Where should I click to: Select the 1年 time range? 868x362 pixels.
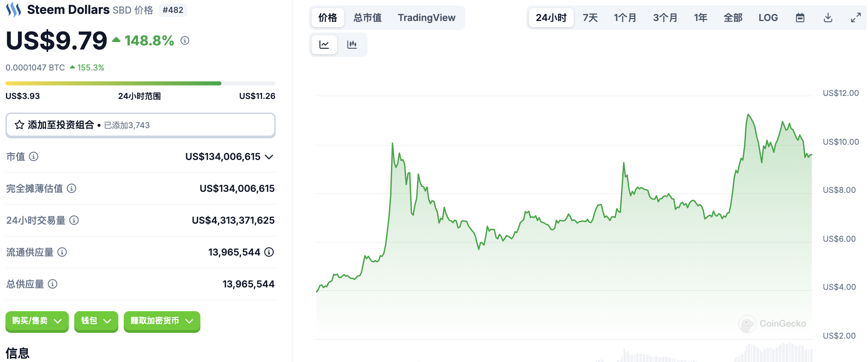pyautogui.click(x=701, y=18)
